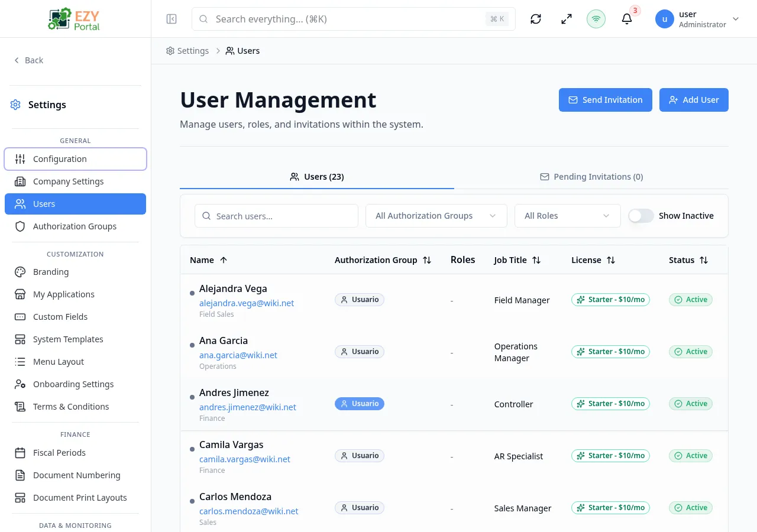
Task: Click Ana Garcia's Usuario group badge
Action: (360, 352)
